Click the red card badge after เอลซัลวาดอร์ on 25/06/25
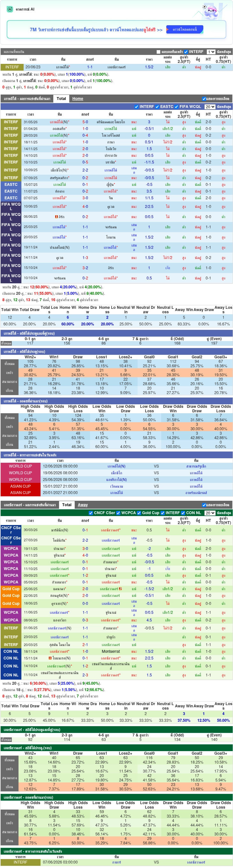The height and width of the screenshot is (868, 233). pyautogui.click(x=120, y=589)
